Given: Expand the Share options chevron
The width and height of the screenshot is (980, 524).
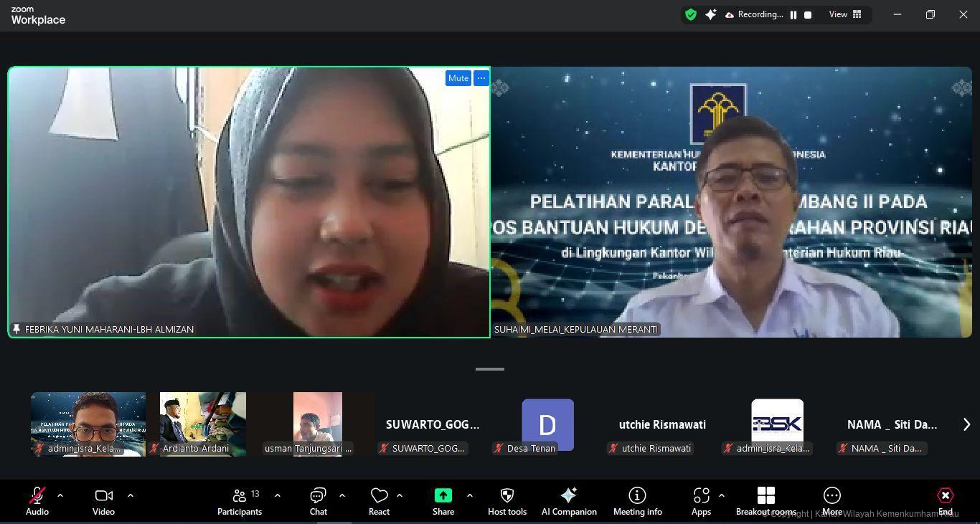Looking at the screenshot, I should click(x=470, y=495).
